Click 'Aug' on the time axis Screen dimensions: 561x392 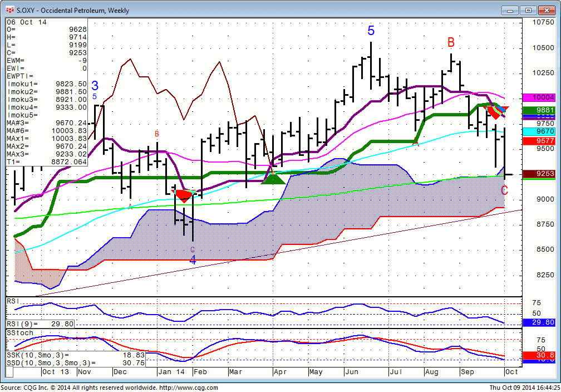432,372
